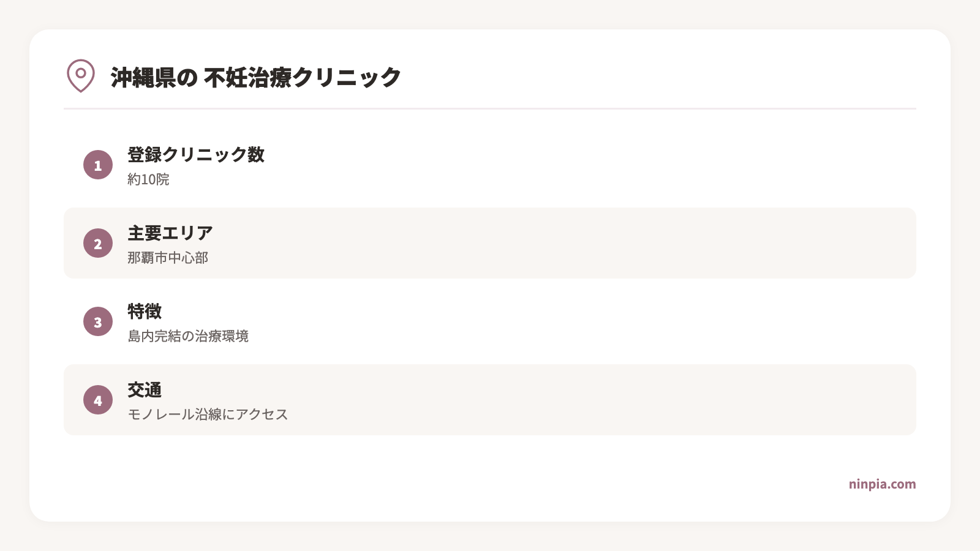Select the 交通 heading
The height and width of the screenshot is (551, 980).
click(145, 390)
